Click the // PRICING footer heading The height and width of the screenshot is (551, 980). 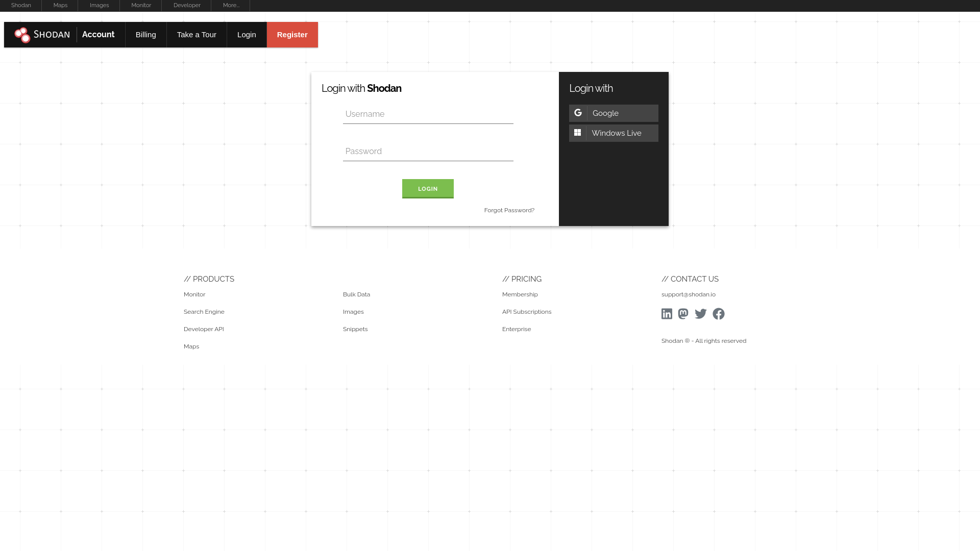[x=522, y=279]
